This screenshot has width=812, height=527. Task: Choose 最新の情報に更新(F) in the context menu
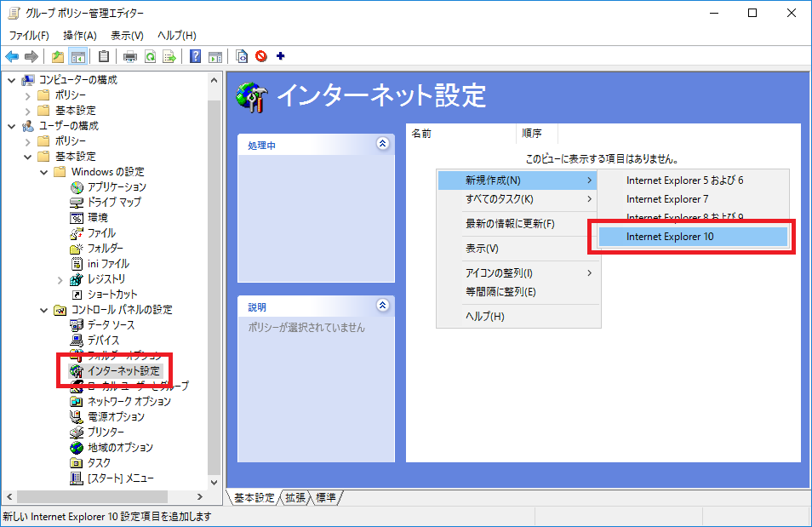tap(518, 224)
